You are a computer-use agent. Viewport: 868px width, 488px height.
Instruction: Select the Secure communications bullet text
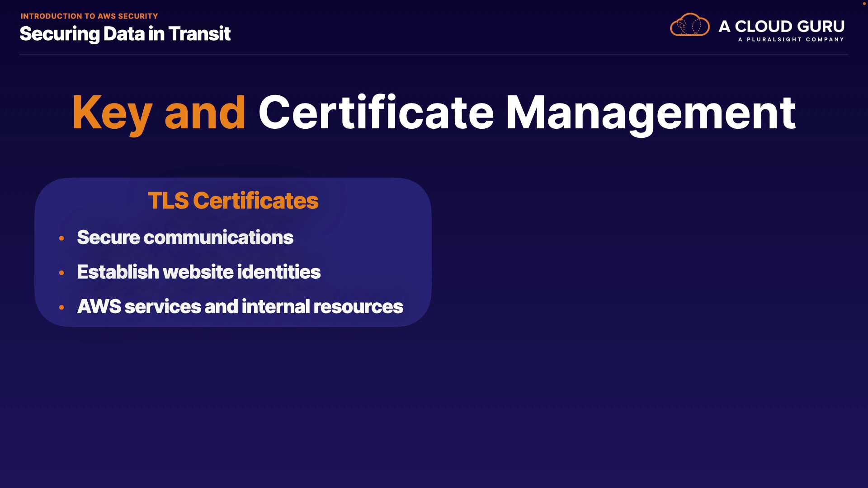pyautogui.click(x=185, y=238)
